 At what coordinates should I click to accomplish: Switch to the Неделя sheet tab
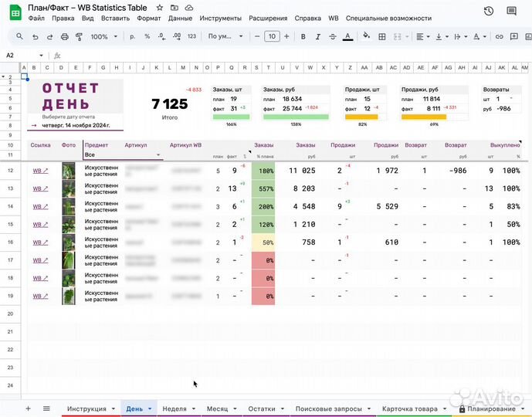[x=175, y=409]
